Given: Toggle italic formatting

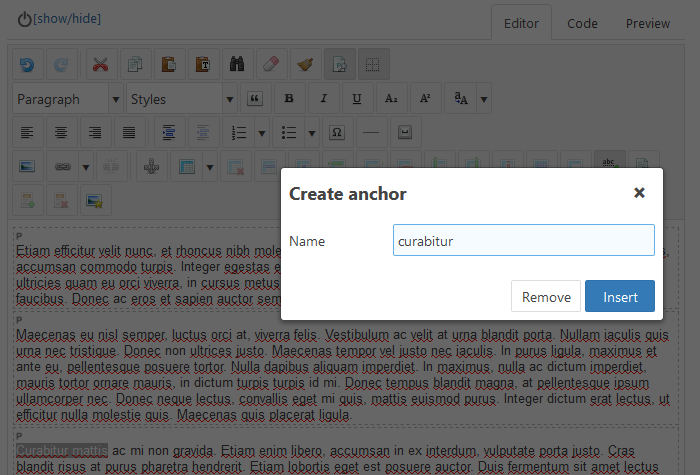Looking at the screenshot, I should [323, 99].
